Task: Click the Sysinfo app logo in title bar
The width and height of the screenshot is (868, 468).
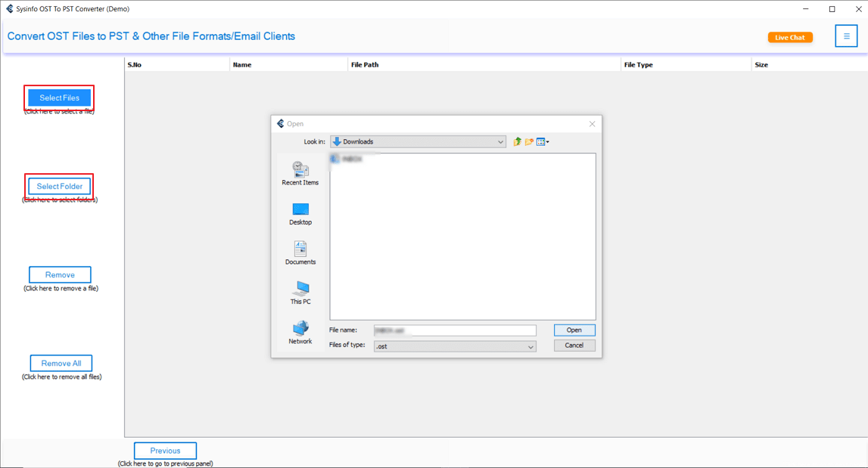Action: pos(9,9)
